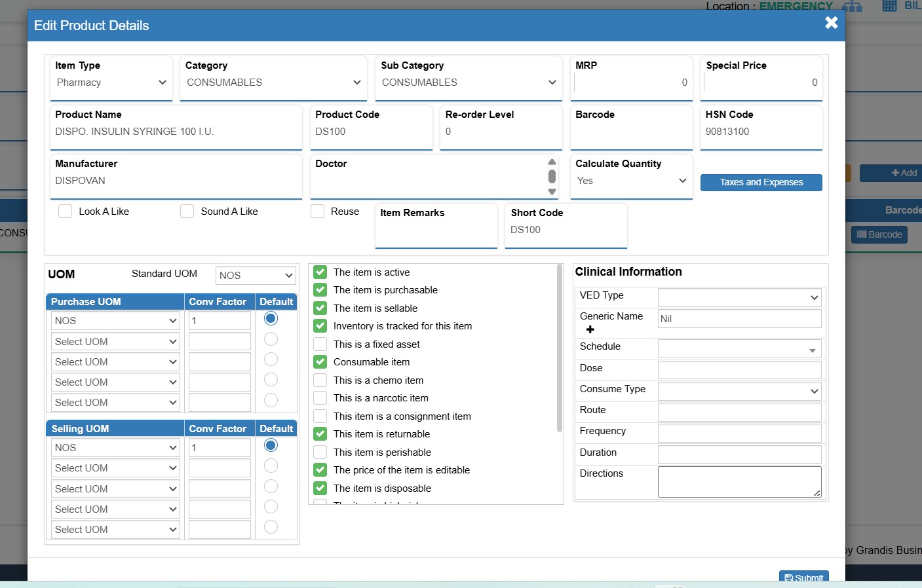Close the Edit Product Details dialog

pyautogui.click(x=831, y=23)
